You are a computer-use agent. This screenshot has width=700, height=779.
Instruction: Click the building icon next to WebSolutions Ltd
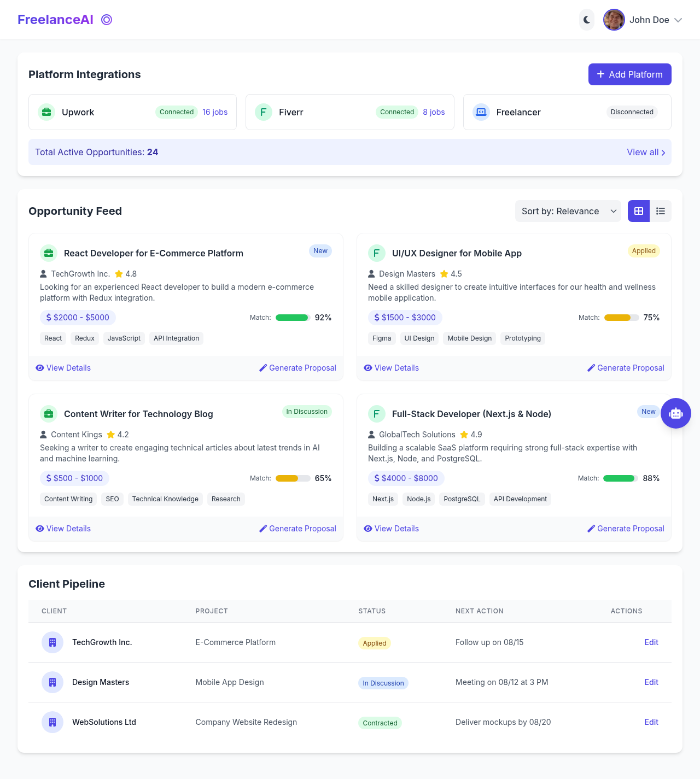coord(52,722)
